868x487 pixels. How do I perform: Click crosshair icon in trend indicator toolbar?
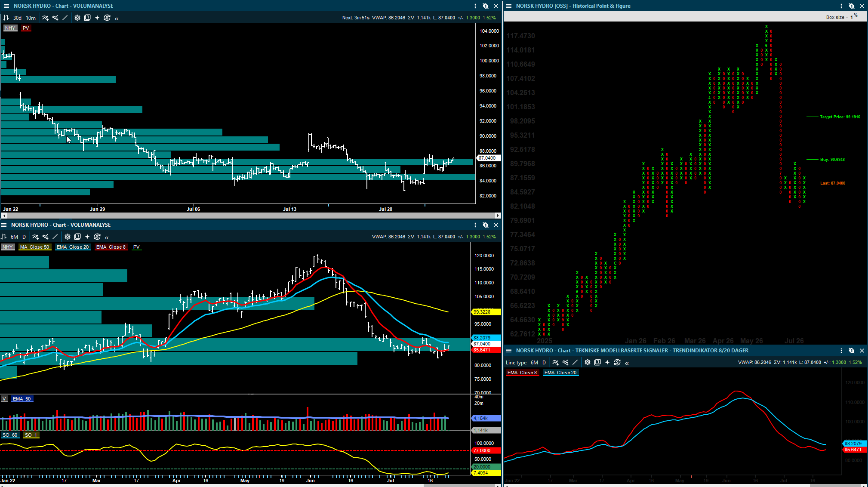[x=607, y=362]
